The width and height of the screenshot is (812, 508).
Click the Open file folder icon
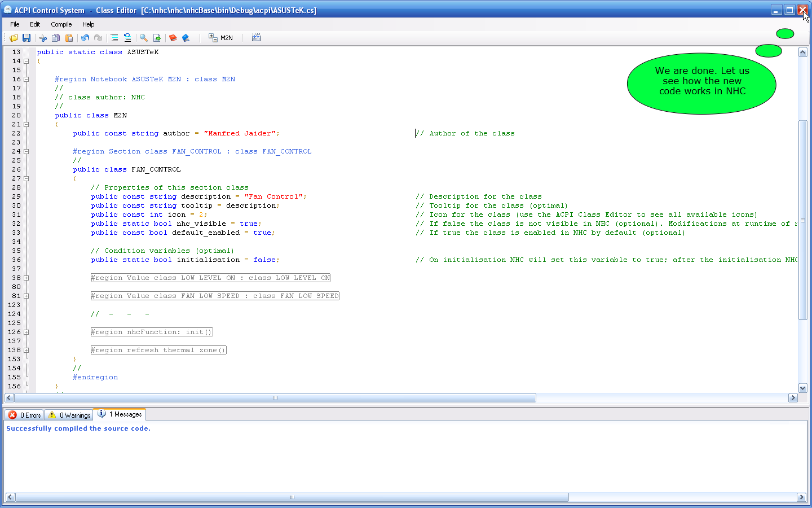tap(14, 38)
